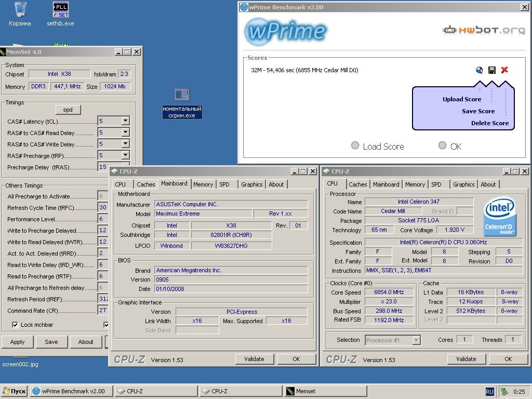The width and height of the screenshot is (532, 399).
Task: Click the spd button in MemSet
Action: 68,110
